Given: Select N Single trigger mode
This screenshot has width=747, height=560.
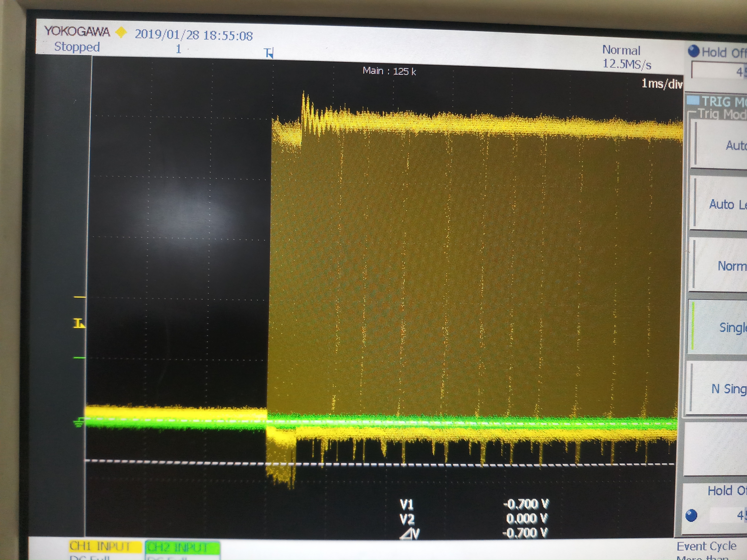Looking at the screenshot, I should 717,389.
